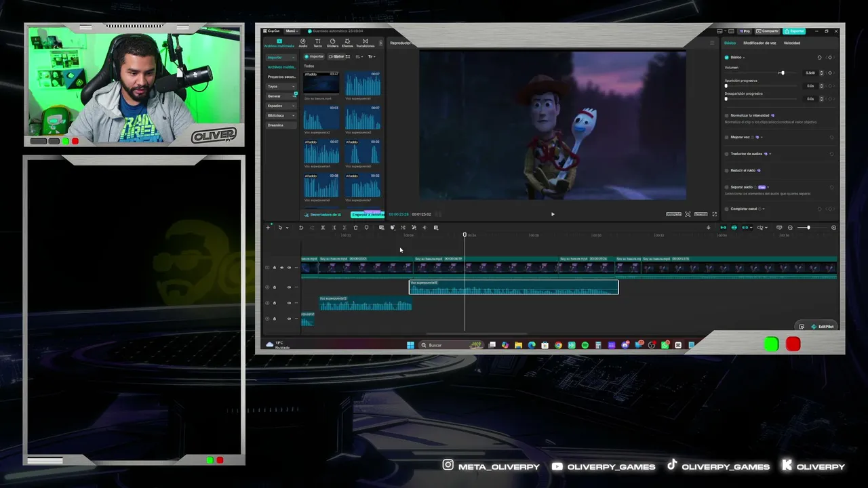Play the preview in the Reproductor
The height and width of the screenshot is (488, 868).
(x=553, y=214)
